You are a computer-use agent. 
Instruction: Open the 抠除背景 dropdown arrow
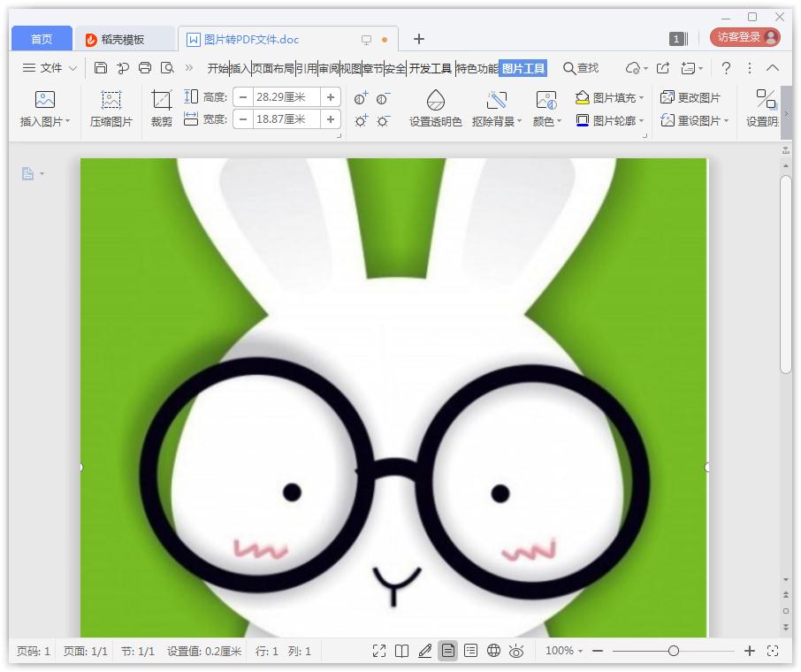[x=517, y=122]
